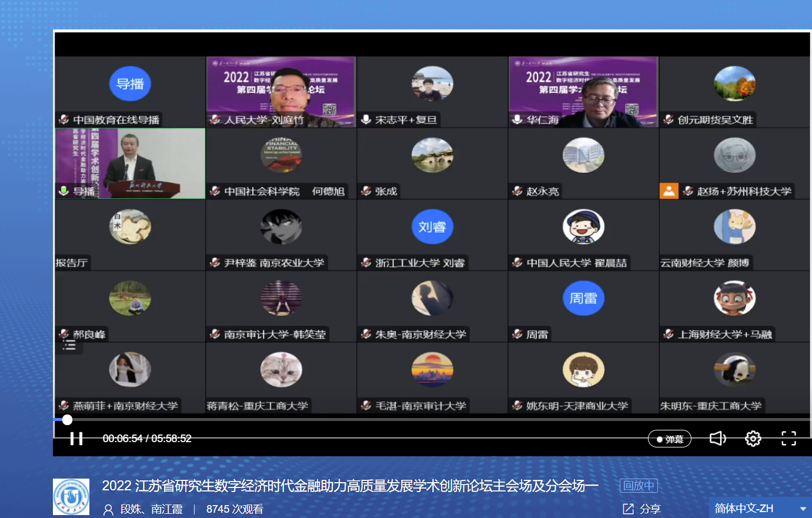
Task: Click the share icon
Action: pos(628,509)
